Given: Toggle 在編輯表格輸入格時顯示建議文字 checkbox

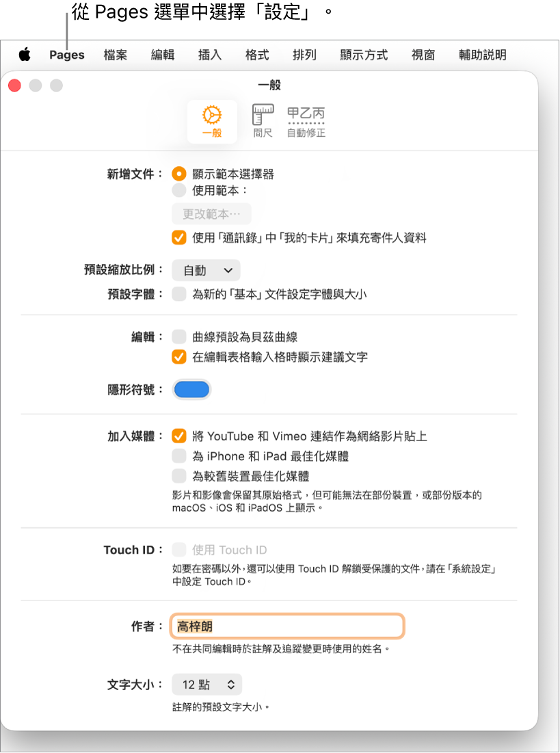Looking at the screenshot, I should pyautogui.click(x=179, y=357).
